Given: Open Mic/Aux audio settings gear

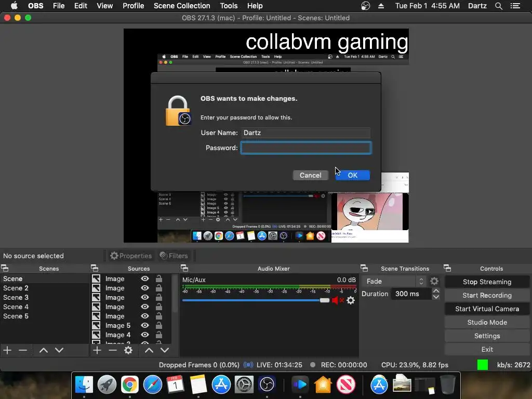Looking at the screenshot, I should [351, 300].
